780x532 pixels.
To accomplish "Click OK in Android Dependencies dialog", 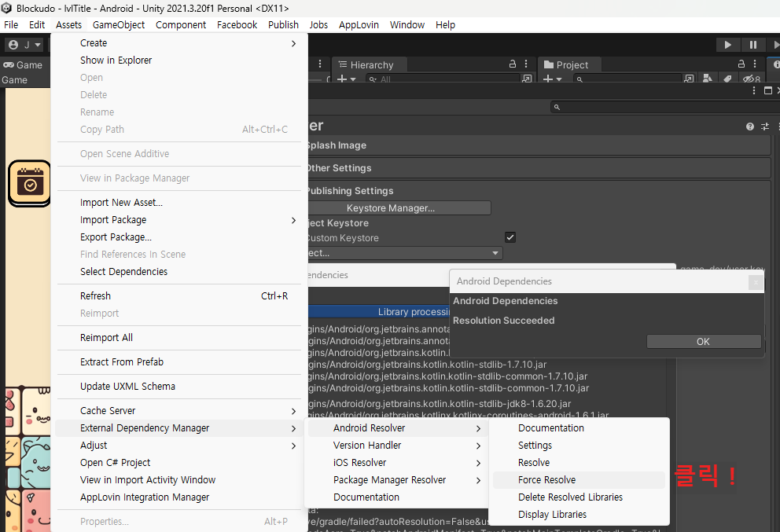I will tap(704, 342).
